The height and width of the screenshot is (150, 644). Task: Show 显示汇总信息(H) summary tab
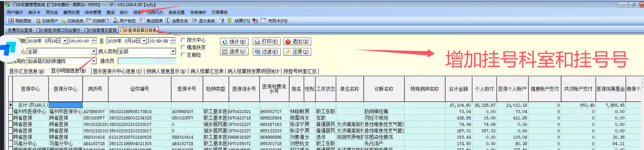click(x=26, y=71)
